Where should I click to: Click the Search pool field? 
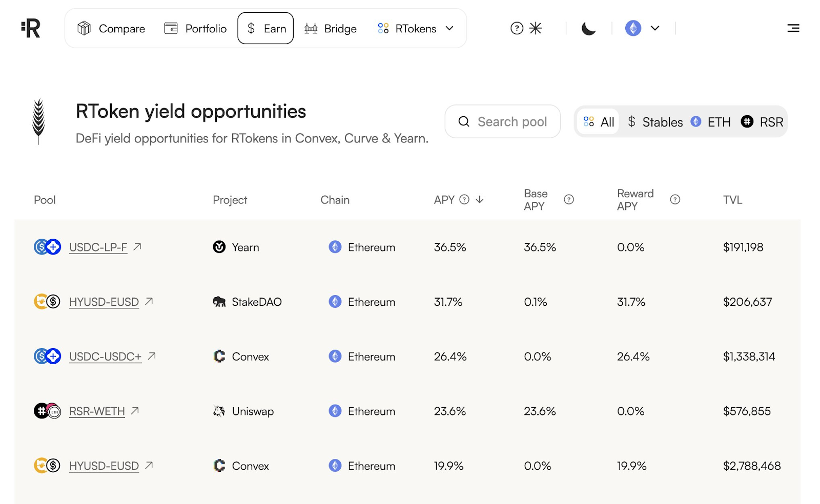502,121
